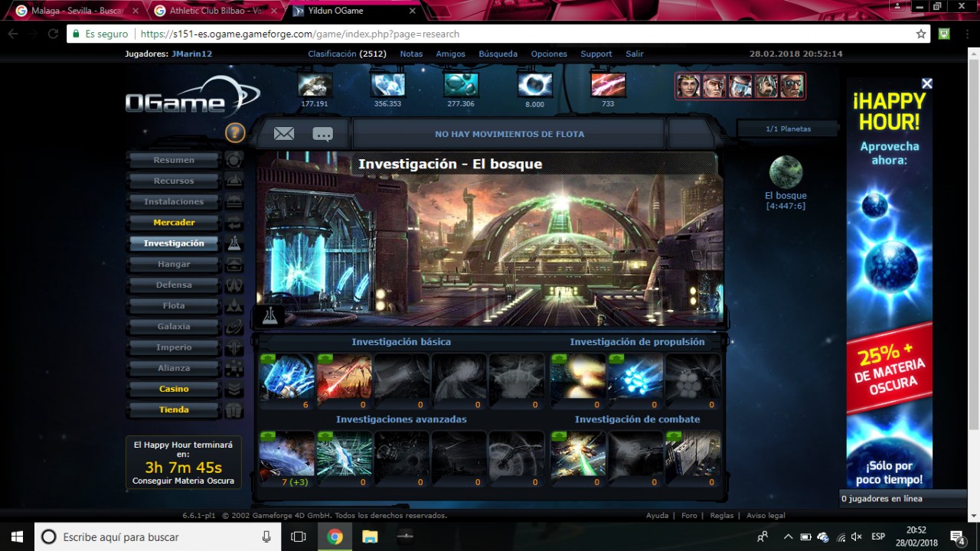Click the Windows taskbar search box
980x551 pixels.
[158, 536]
